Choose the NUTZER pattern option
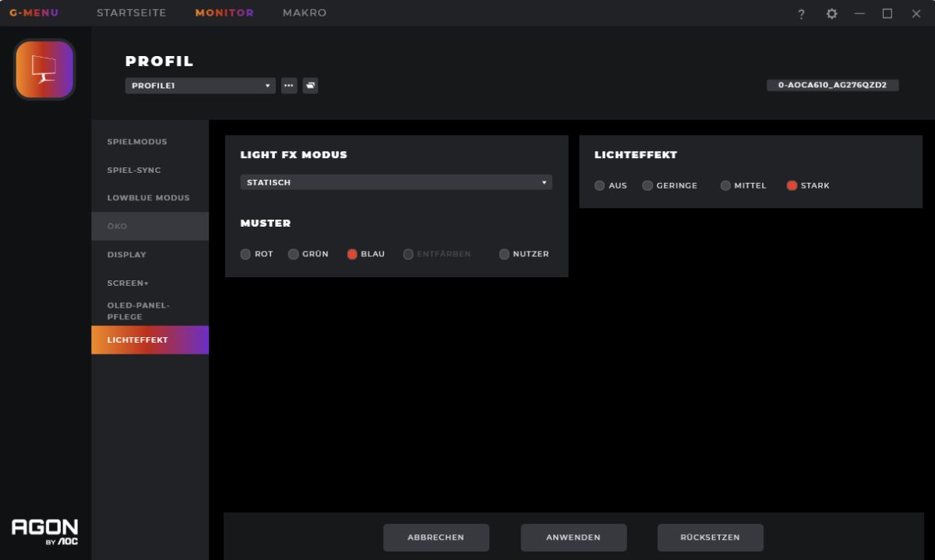Screen dimensions: 935x560 [x=504, y=254]
